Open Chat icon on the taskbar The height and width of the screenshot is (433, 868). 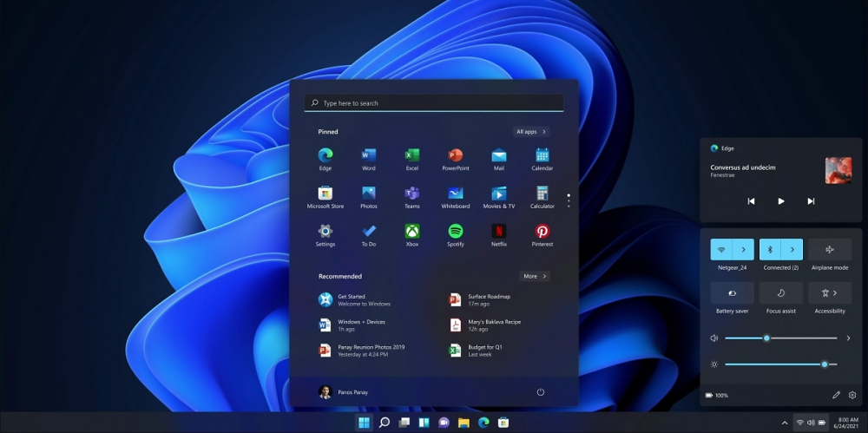click(444, 423)
